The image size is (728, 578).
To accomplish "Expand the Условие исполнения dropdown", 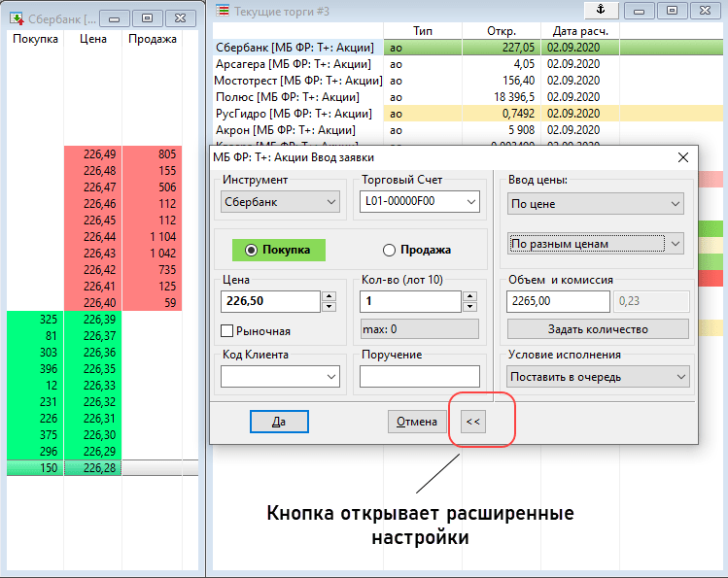I will click(597, 376).
